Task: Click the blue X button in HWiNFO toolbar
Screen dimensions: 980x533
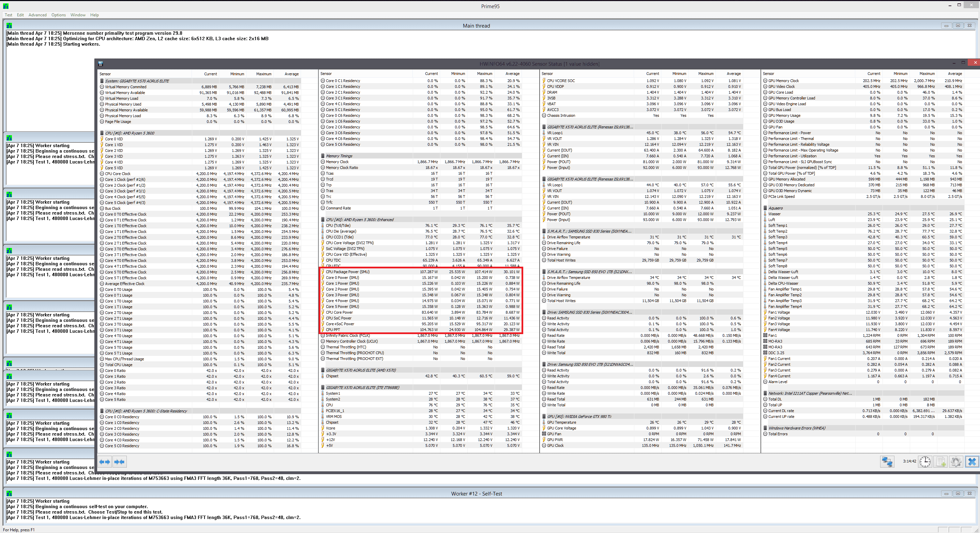Action: [x=971, y=461]
